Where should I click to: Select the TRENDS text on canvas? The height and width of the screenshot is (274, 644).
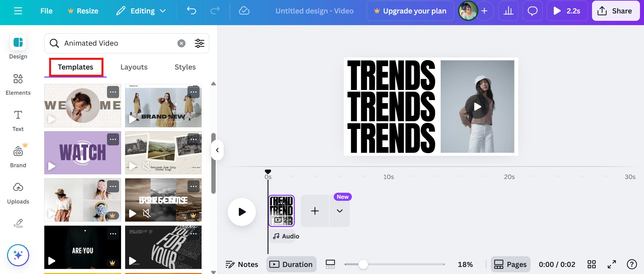[x=391, y=107]
